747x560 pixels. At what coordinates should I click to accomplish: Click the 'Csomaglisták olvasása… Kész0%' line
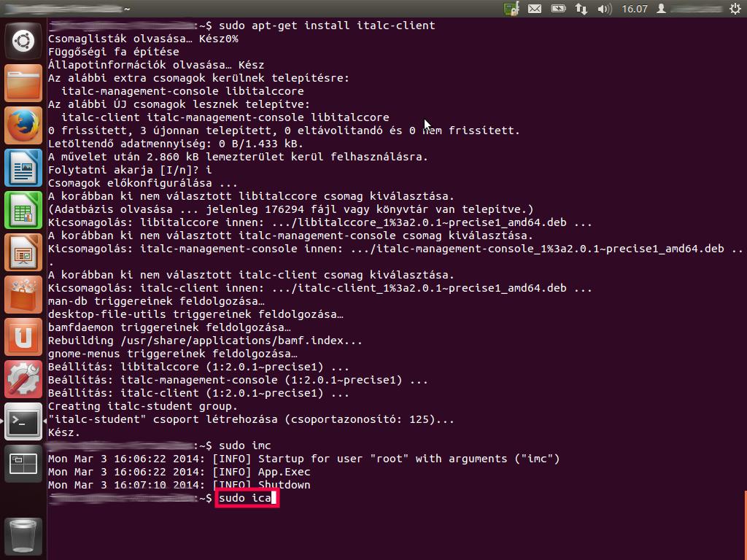(143, 39)
